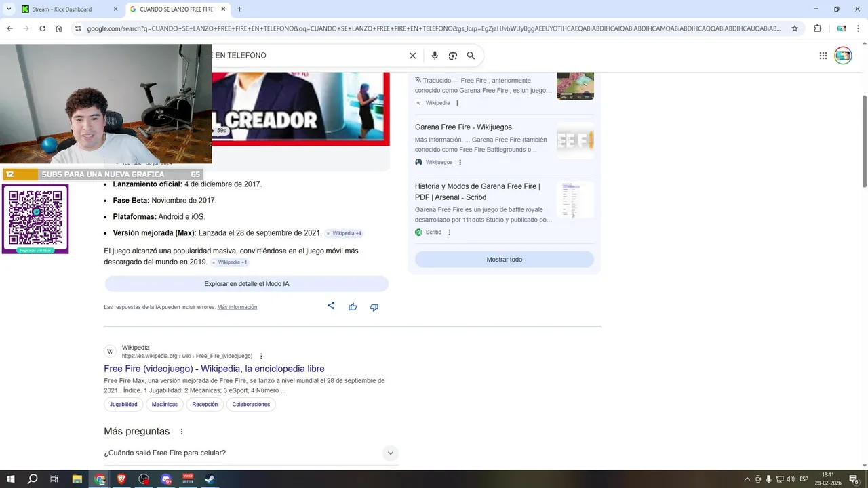Open 'Free Fire (videojuego) - Wikipedia' result
Screen dimensions: 868x488
214,369
